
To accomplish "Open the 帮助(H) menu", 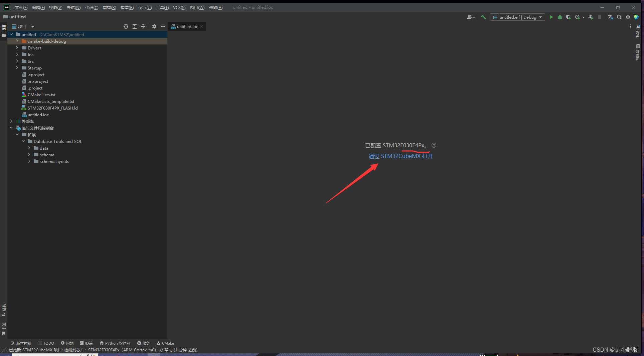I will (x=216, y=7).
